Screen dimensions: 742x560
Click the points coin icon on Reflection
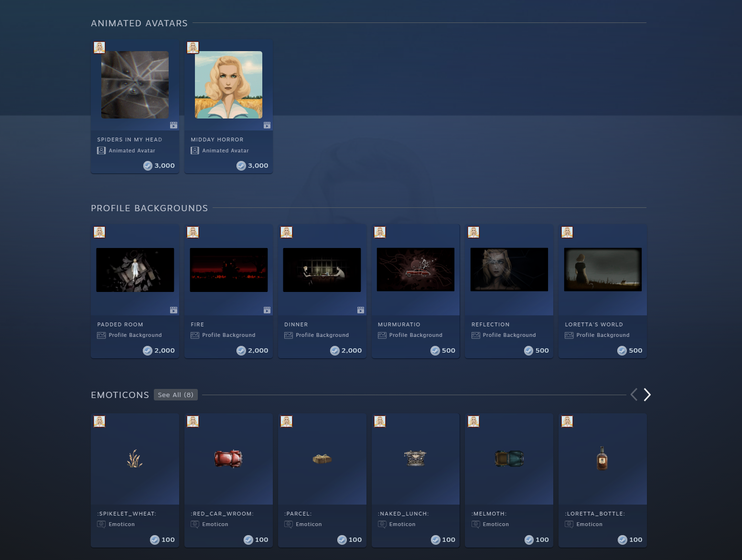[529, 351]
